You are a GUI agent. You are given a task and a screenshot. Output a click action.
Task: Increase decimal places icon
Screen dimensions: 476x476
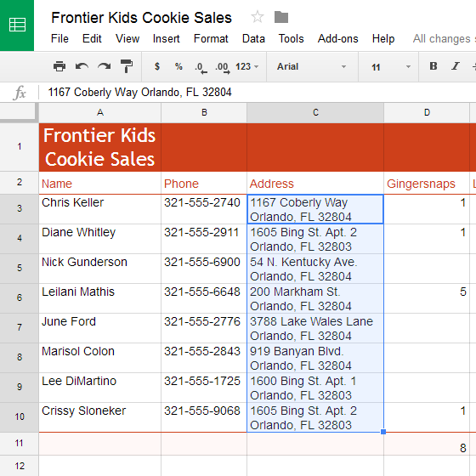click(x=222, y=67)
